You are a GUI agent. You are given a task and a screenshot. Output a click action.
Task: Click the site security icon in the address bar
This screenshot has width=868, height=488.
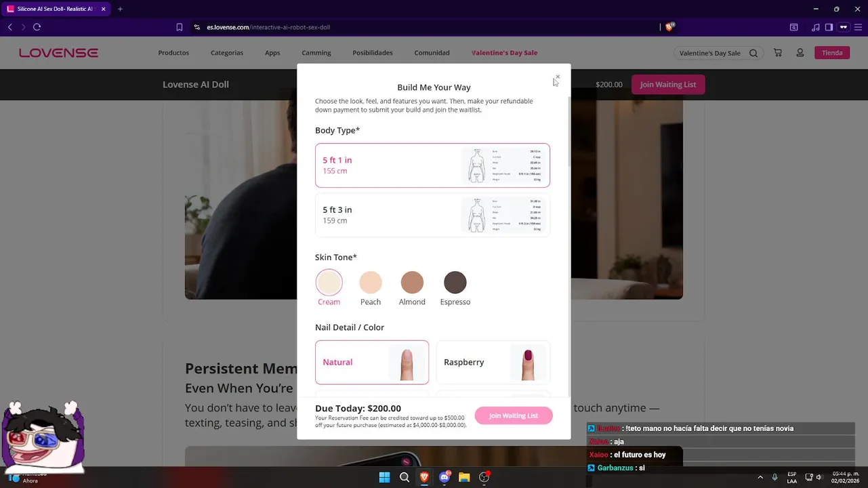197,27
